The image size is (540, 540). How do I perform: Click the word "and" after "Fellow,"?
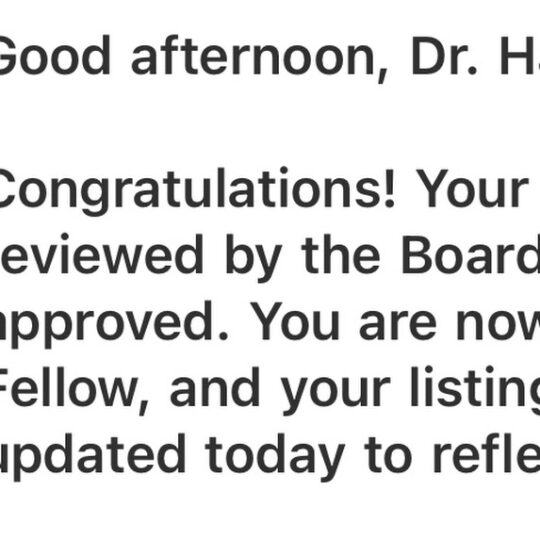215,387
